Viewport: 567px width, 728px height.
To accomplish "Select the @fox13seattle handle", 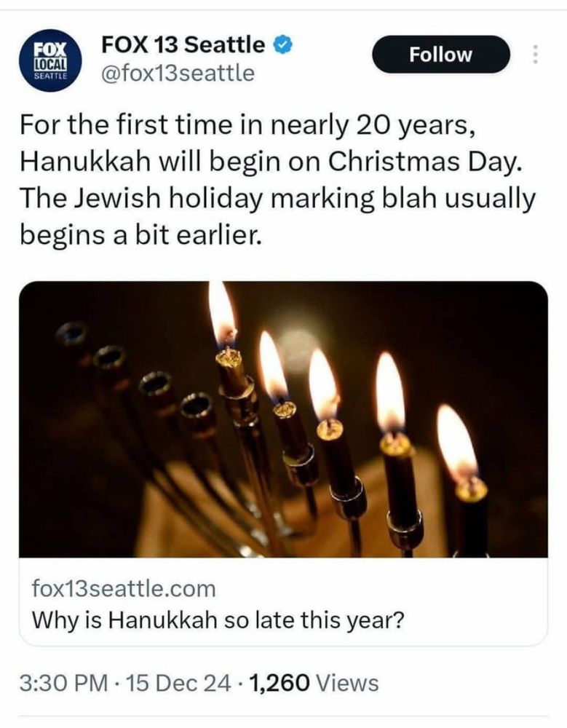I will (x=178, y=73).
